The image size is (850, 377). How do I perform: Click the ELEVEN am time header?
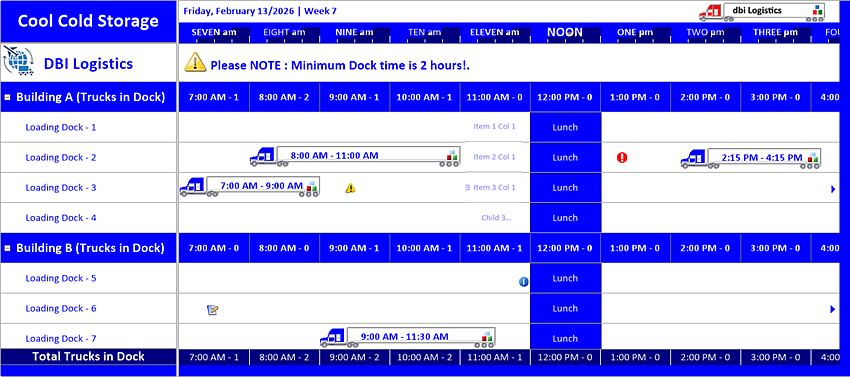[x=494, y=33]
